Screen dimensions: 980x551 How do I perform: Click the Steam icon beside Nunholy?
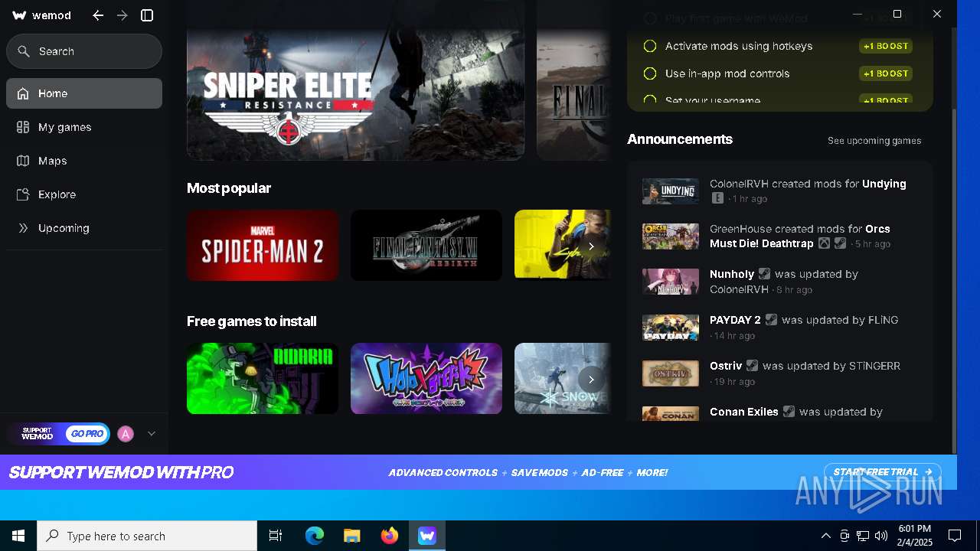point(764,274)
